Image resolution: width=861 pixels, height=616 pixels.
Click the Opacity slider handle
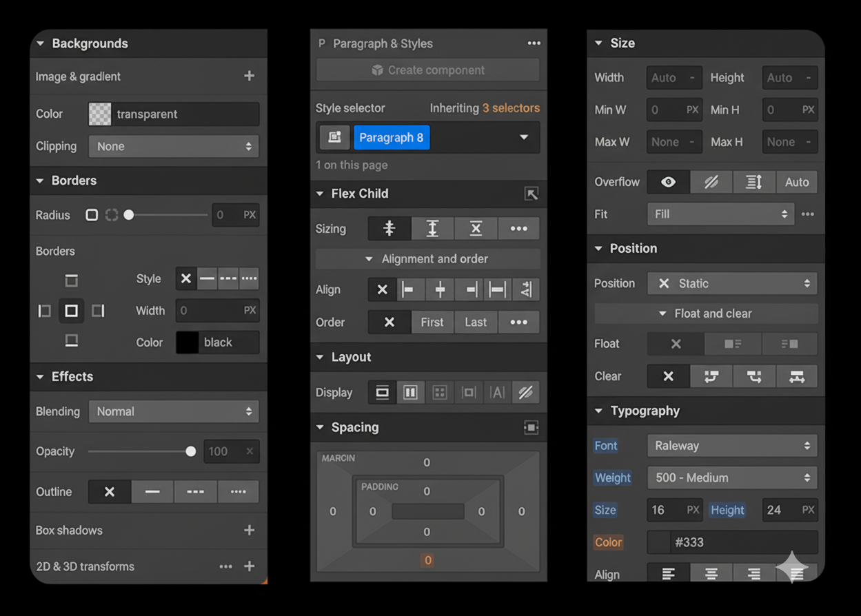[x=191, y=451]
